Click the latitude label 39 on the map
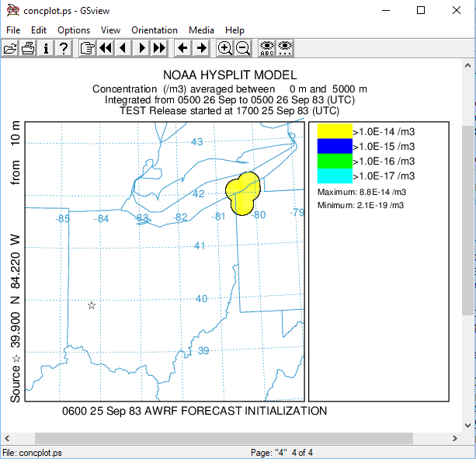The width and height of the screenshot is (476, 459). (203, 350)
